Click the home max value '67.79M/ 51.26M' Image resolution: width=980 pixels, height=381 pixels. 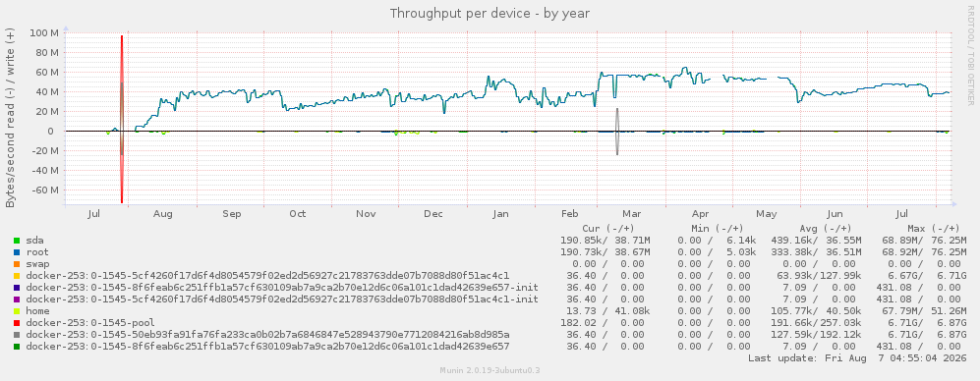925,310
